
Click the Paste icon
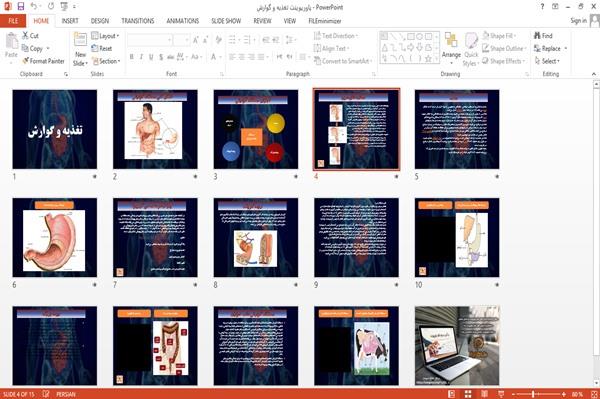pos(11,41)
